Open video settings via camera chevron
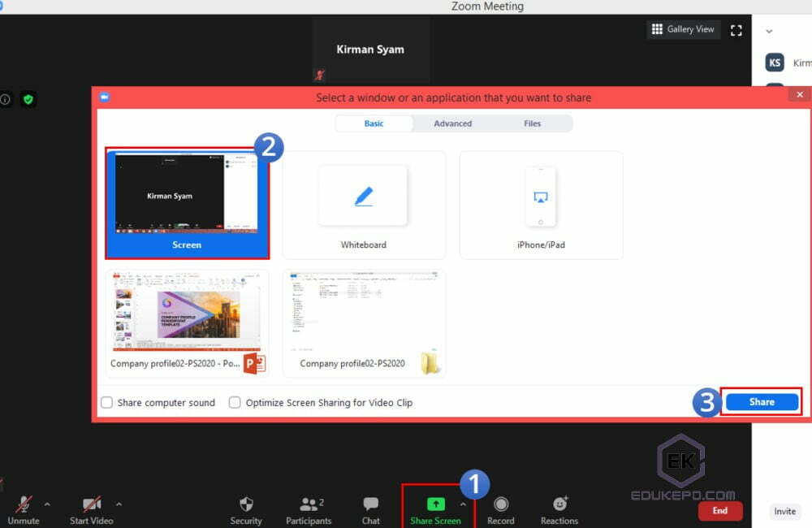 tap(118, 505)
